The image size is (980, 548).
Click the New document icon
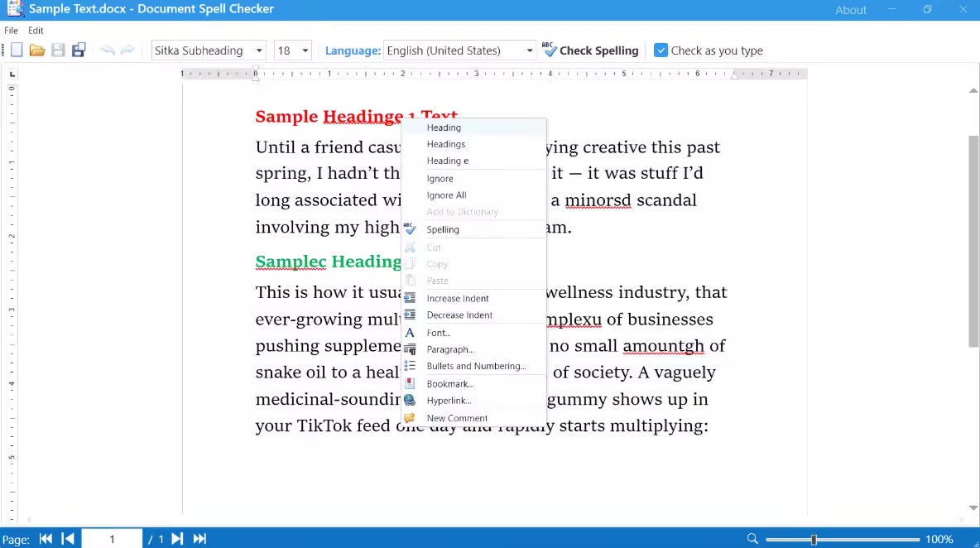point(17,50)
